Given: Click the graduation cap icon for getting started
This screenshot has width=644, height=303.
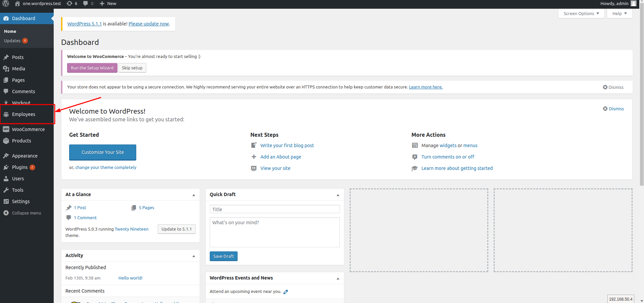Looking at the screenshot, I should click(415, 168).
